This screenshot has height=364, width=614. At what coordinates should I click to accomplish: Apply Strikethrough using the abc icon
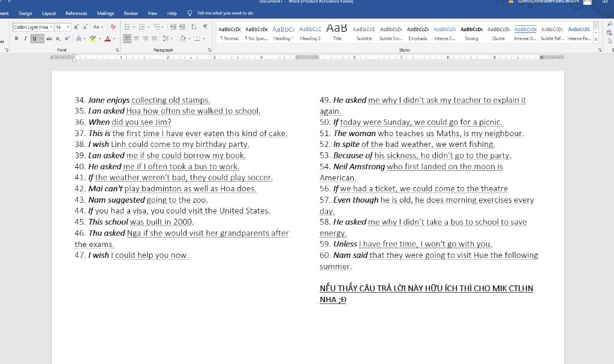[x=49, y=38]
